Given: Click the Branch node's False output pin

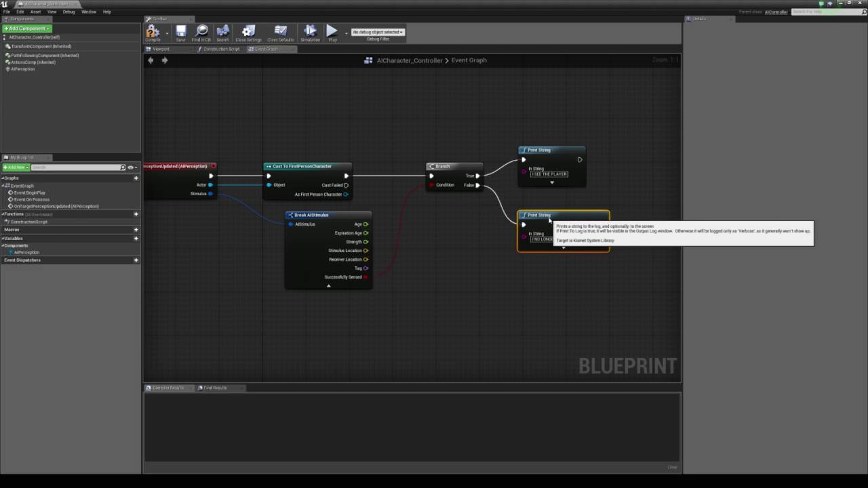Looking at the screenshot, I should (x=477, y=185).
